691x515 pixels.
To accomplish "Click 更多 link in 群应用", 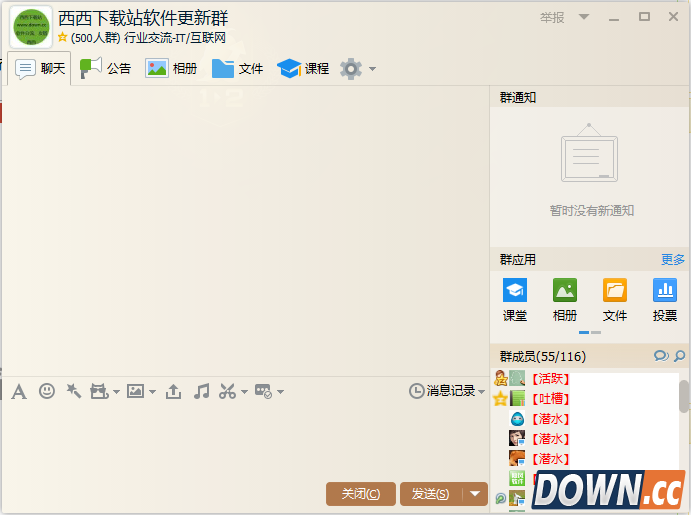I will click(672, 259).
